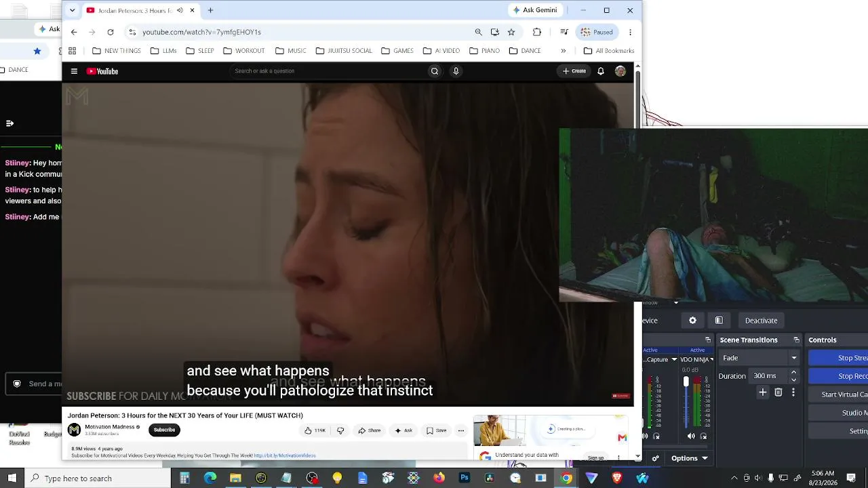This screenshot has height=488, width=868.
Task: Dislike the video with thumbs-down icon
Action: (x=340, y=430)
